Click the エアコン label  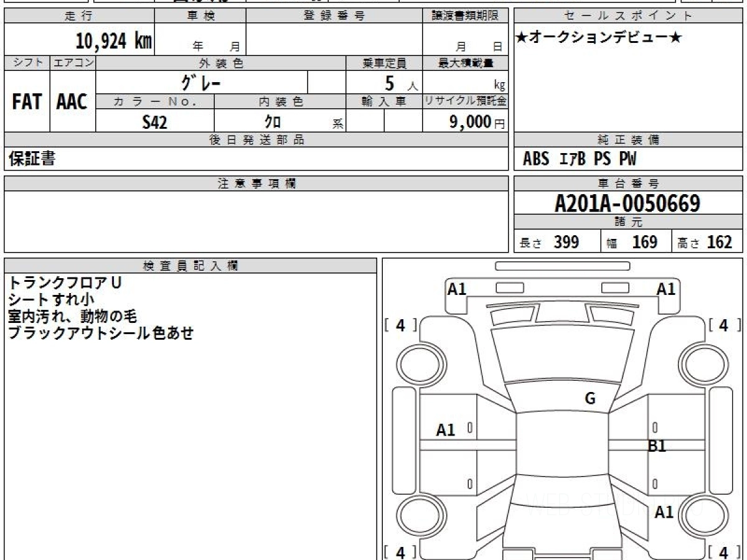[73, 63]
